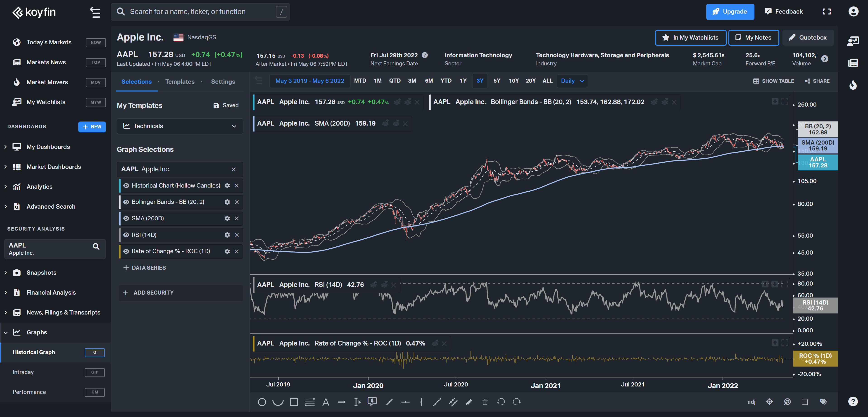Select the horizontal line tool
868x417 pixels.
point(405,402)
